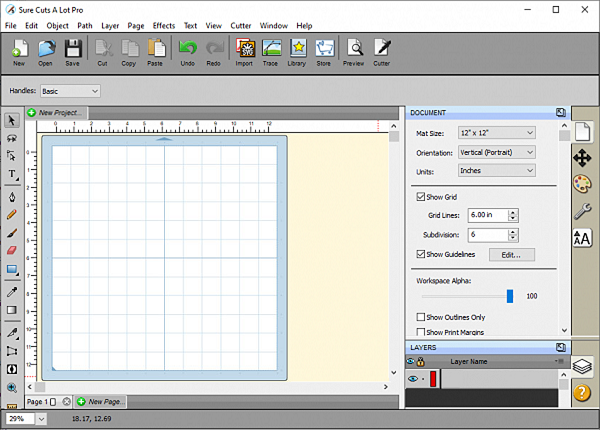This screenshot has width=600, height=430.
Task: Undo the last action
Action: point(188,52)
